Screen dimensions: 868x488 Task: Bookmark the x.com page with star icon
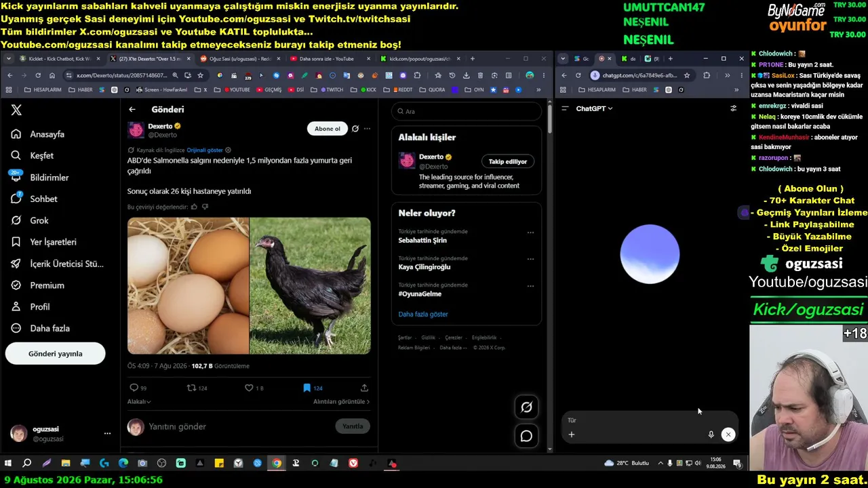tap(200, 75)
